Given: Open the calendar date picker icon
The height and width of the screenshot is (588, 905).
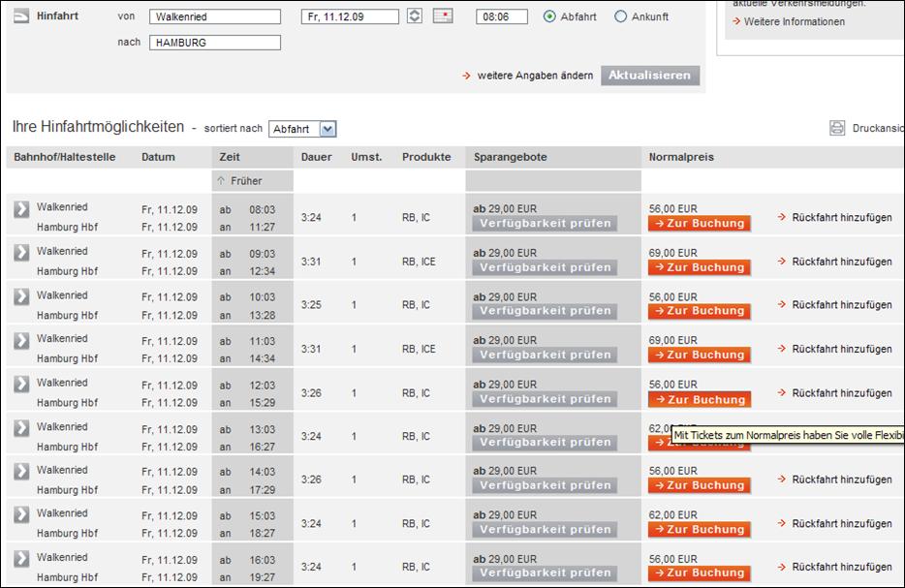Looking at the screenshot, I should click(x=442, y=16).
